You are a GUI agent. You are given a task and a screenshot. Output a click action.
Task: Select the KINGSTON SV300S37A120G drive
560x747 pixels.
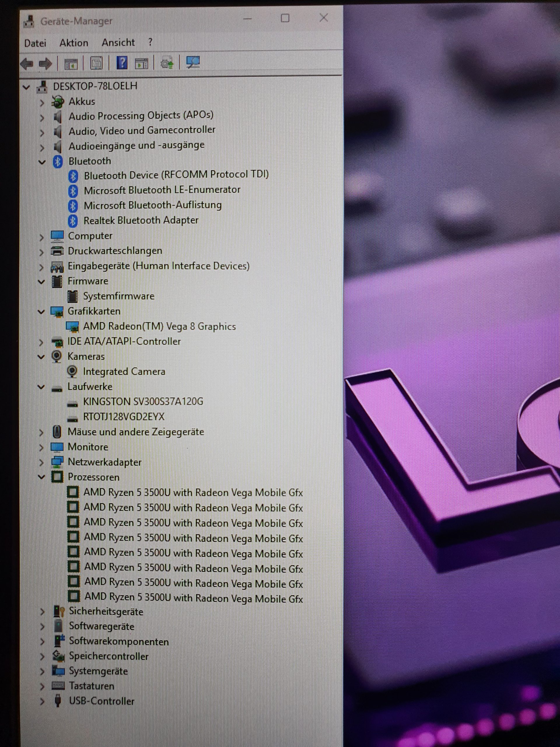point(143,402)
